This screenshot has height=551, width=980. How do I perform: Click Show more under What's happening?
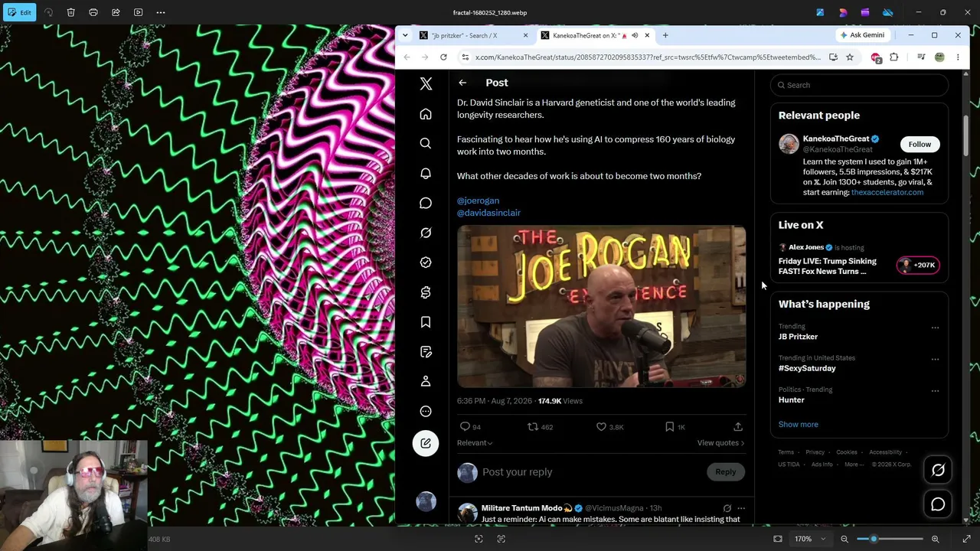point(799,425)
